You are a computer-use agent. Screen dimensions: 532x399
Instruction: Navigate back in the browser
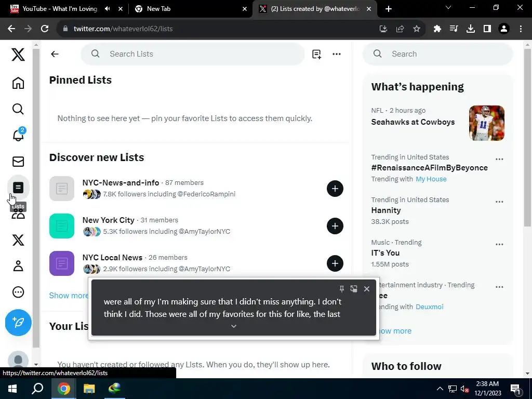click(11, 29)
